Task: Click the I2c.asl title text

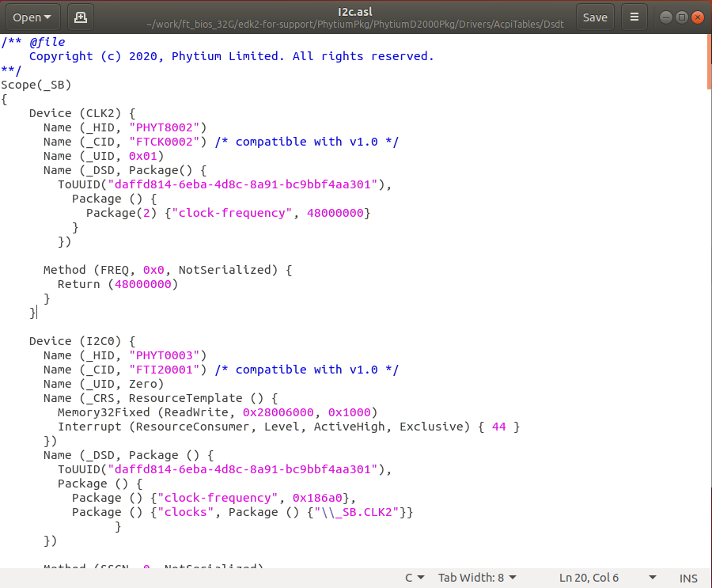Action: point(355,12)
